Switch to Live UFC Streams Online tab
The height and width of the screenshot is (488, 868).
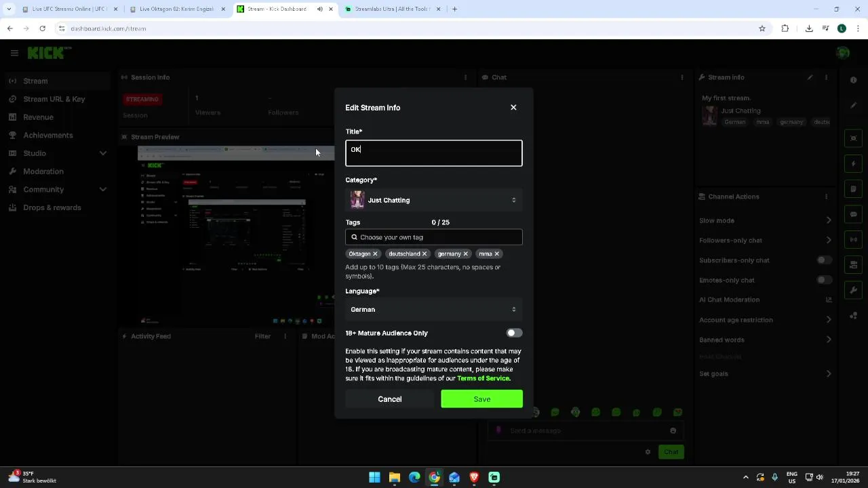69,9
